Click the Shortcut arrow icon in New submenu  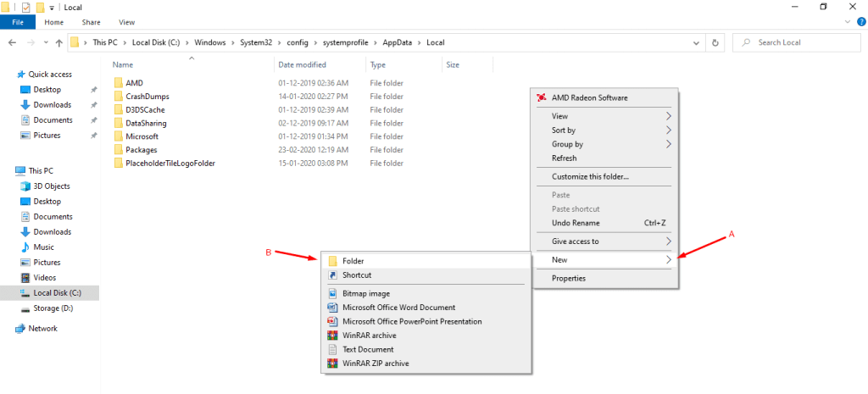tap(332, 275)
